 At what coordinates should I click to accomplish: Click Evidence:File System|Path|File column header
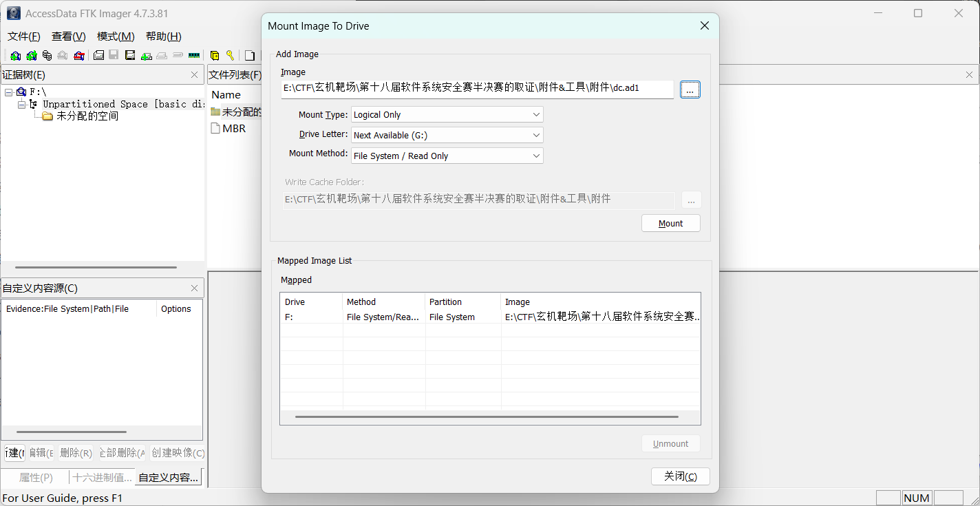coord(79,309)
